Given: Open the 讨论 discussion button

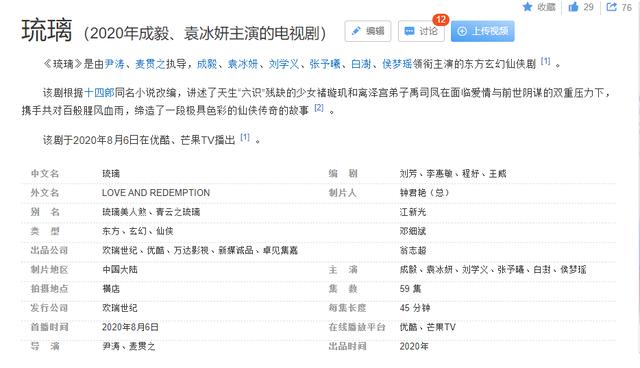Looking at the screenshot, I should tap(421, 31).
